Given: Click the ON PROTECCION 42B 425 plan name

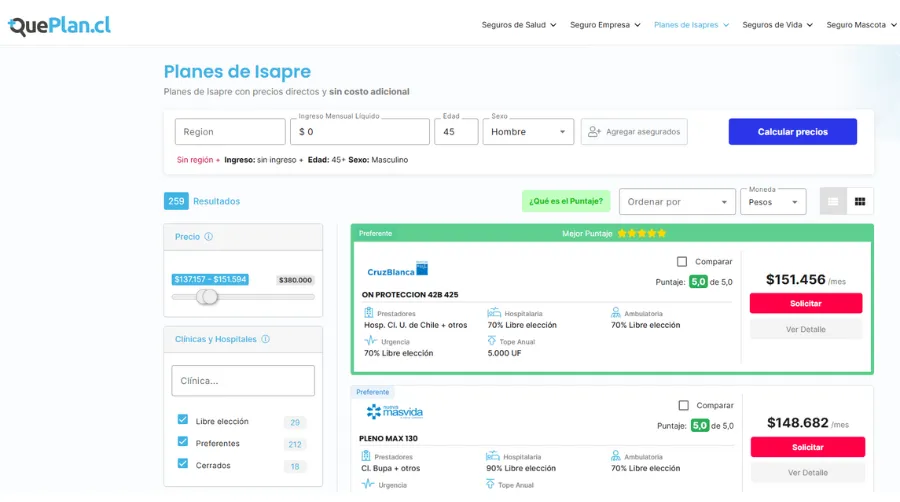Looking at the screenshot, I should [x=410, y=295].
